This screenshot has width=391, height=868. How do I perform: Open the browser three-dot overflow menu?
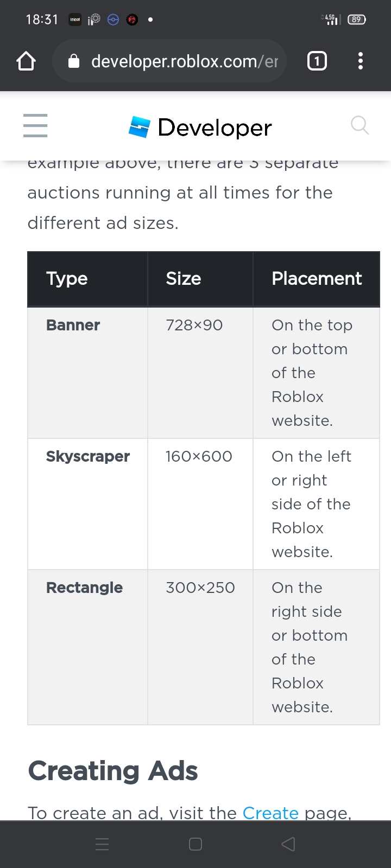coord(360,61)
